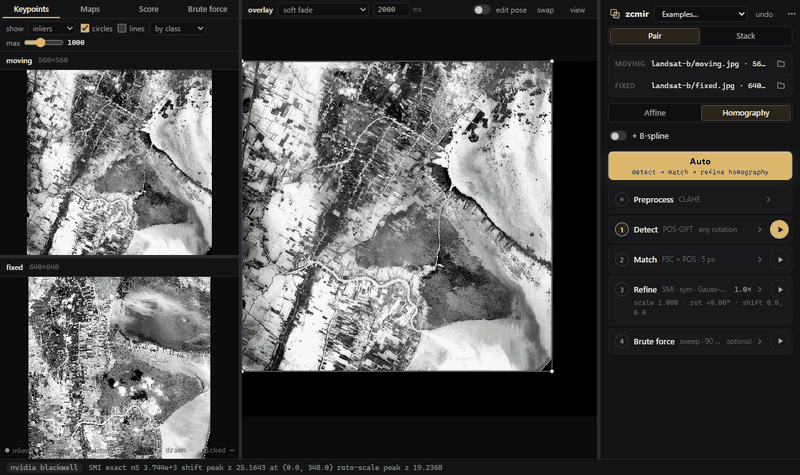Screen dimensions: 800x475
Task: Click the step 4 Brute force number badge
Action: pyautogui.click(x=621, y=341)
